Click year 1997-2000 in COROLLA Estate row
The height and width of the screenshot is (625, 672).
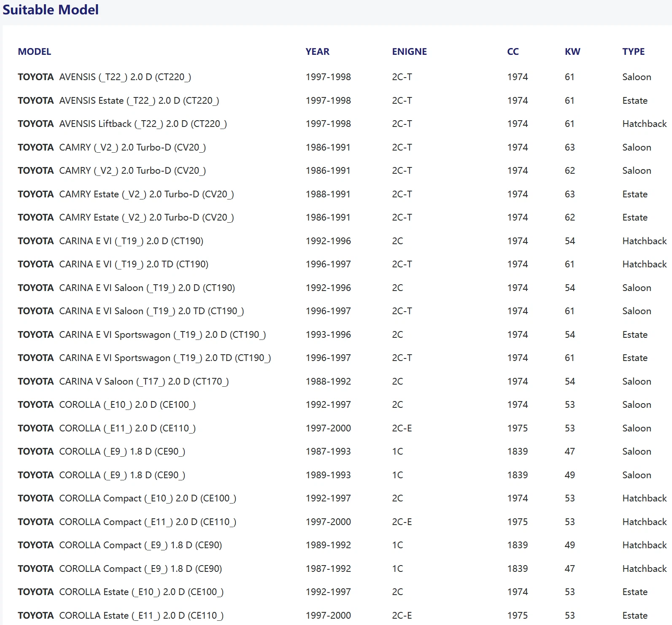click(x=328, y=615)
